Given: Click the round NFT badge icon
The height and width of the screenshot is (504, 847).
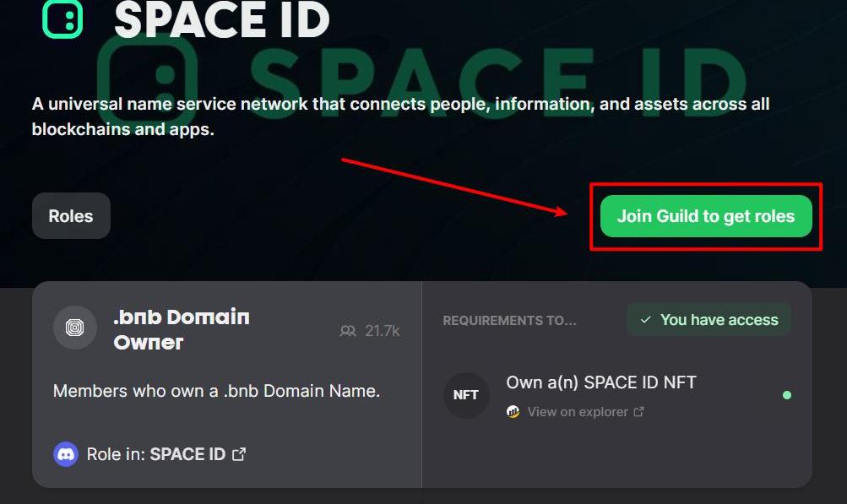Looking at the screenshot, I should (466, 395).
